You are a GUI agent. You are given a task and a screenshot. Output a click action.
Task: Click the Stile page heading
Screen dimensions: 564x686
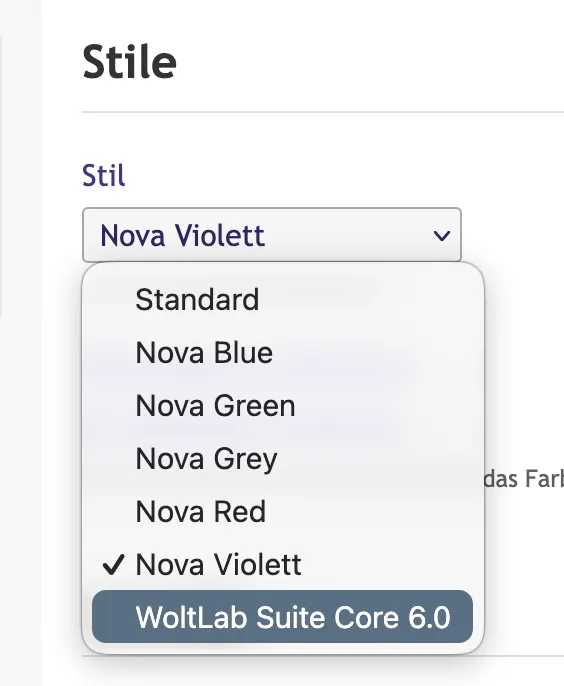pos(130,62)
